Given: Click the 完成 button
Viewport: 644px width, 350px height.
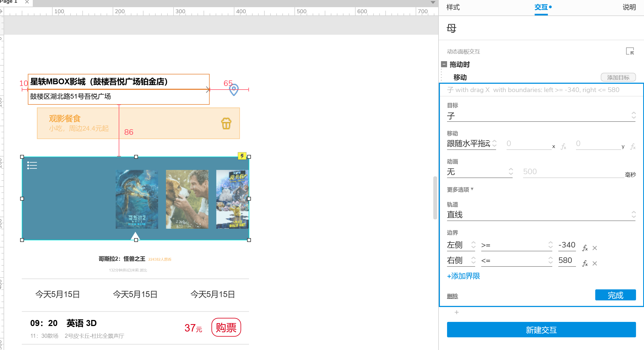Looking at the screenshot, I should coord(615,295).
